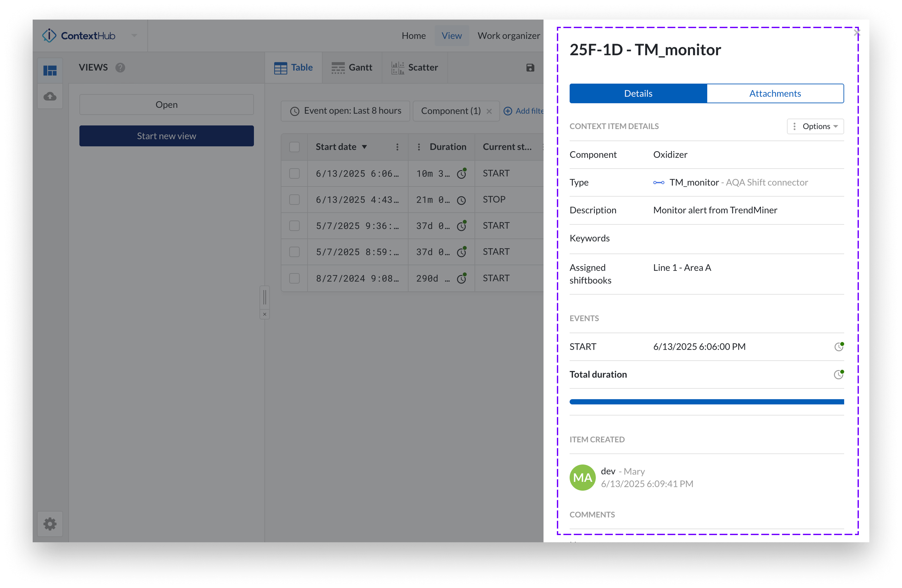Viewport: 902px width, 588px height.
Task: Click the blue total duration bar
Action: pyautogui.click(x=707, y=401)
